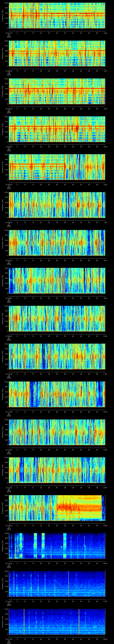
Task: Select the spectrogram panel starting at 23:11:00
Action: click(x=57, y=394)
